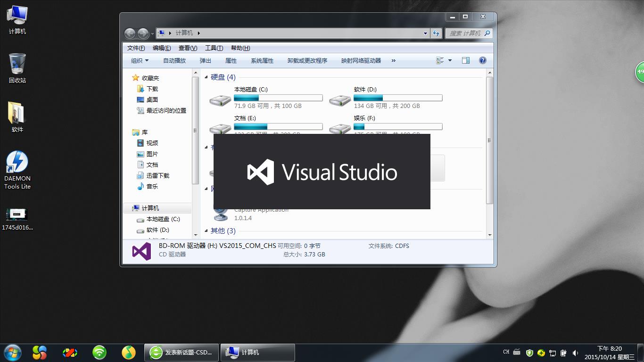Click 属性 in the toolbar

pyautogui.click(x=231, y=60)
